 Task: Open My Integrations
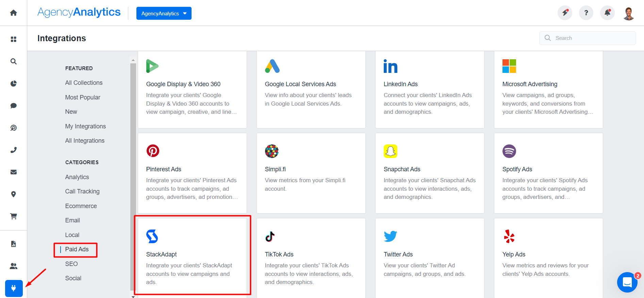(85, 126)
